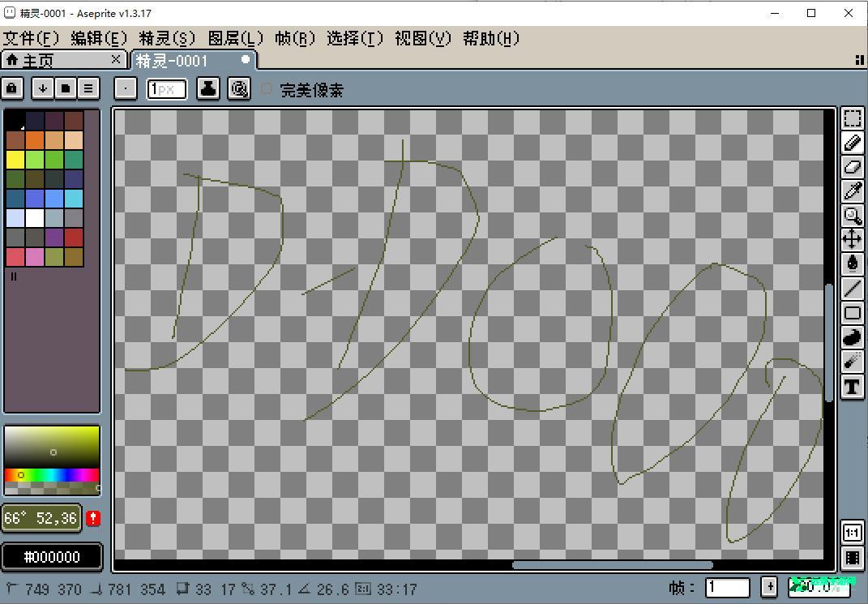Select the rectangle shape tool
This screenshot has height=604, width=868.
pos(853,313)
